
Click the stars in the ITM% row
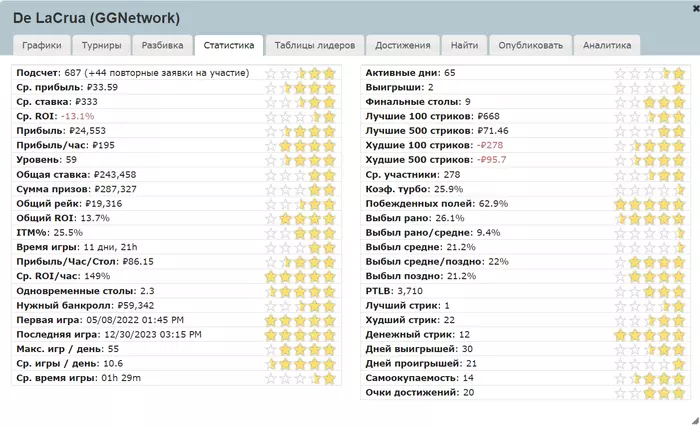[300, 233]
